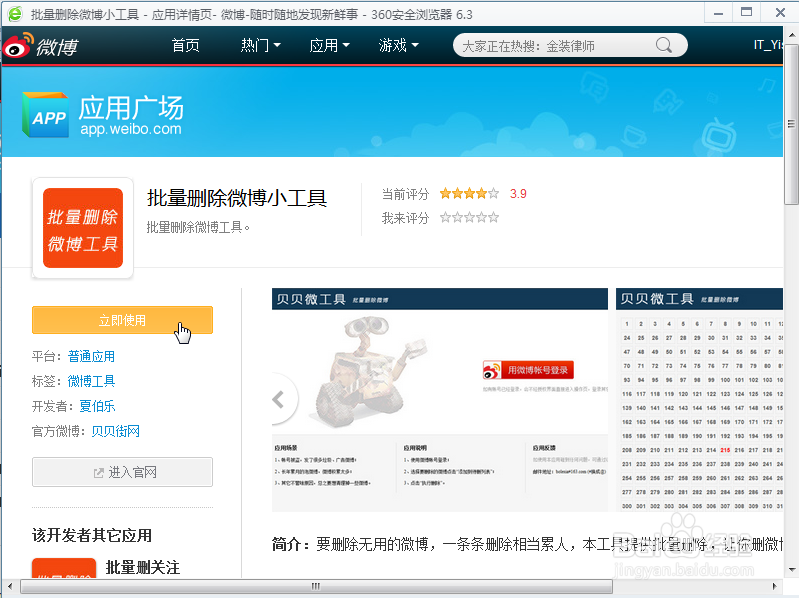Click the Weibo logo icon
Image resolution: width=799 pixels, height=598 pixels.
(x=18, y=46)
